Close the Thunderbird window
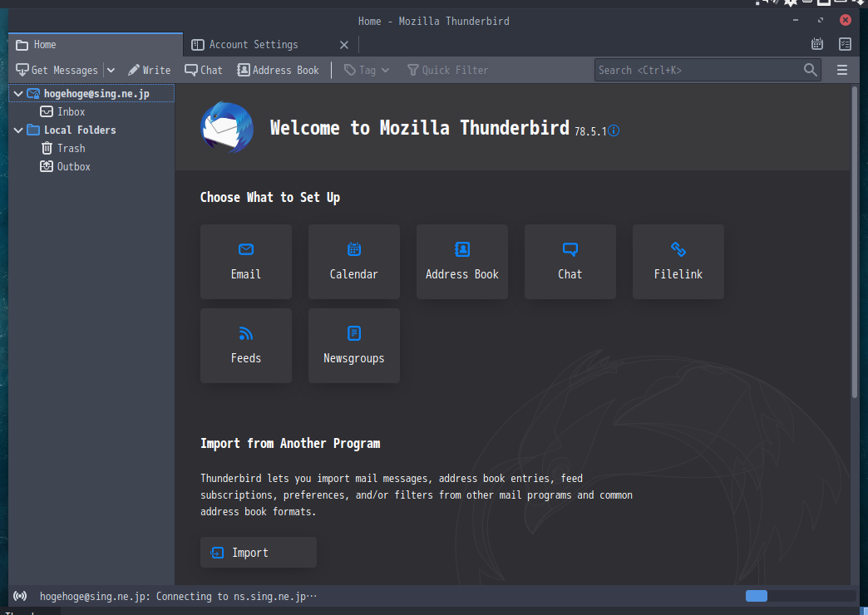868x615 pixels. tap(846, 21)
